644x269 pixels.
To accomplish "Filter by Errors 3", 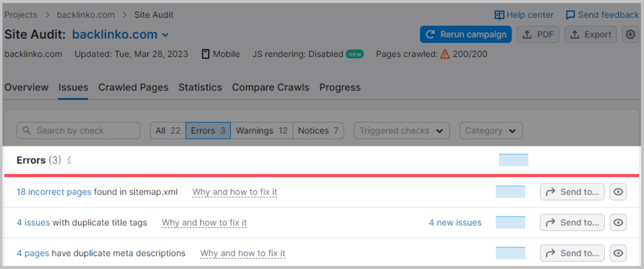I will click(208, 130).
